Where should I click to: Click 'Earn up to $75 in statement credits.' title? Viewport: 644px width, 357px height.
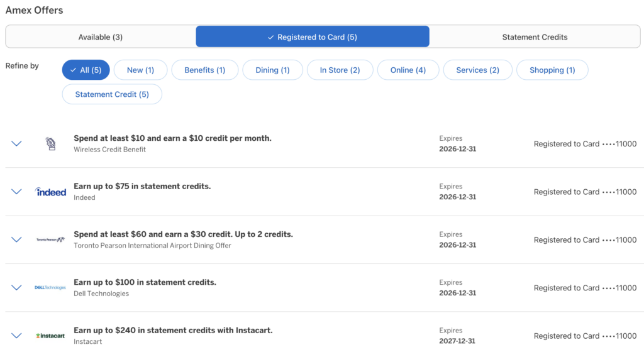pos(142,186)
